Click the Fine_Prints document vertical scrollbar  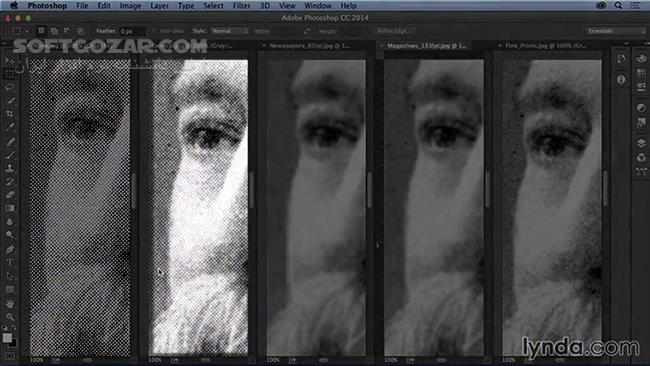click(605, 189)
